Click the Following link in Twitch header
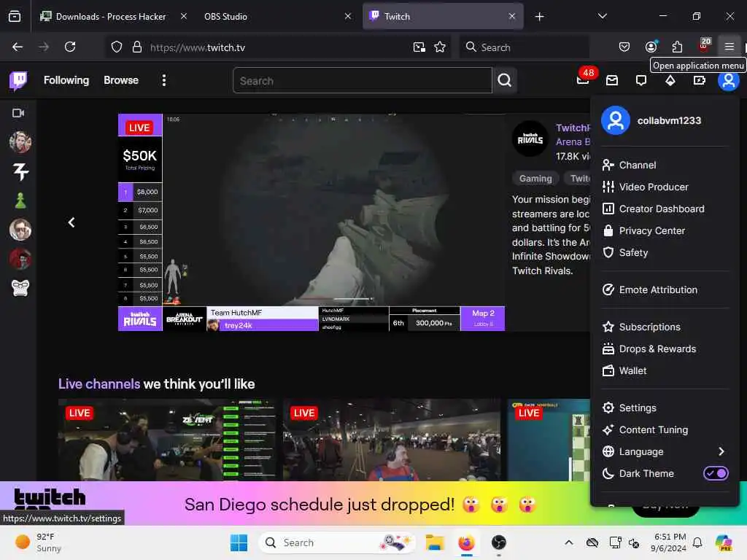Viewport: 747px width, 560px height. pyautogui.click(x=66, y=80)
